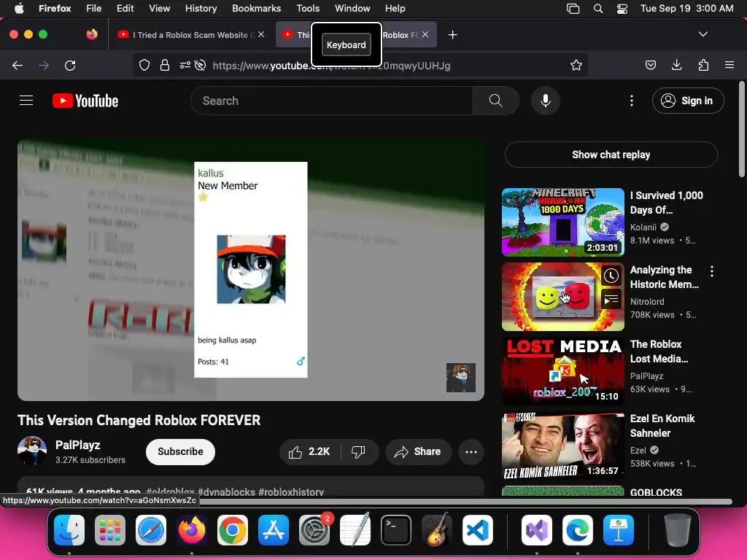Open Control Center in the menu bar
The width and height of the screenshot is (747, 560).
622,9
